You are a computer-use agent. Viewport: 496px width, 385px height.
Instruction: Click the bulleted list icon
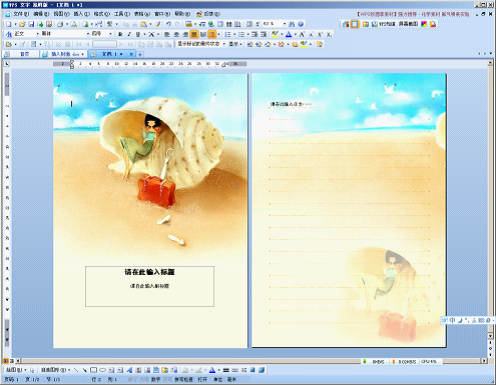tap(241, 34)
